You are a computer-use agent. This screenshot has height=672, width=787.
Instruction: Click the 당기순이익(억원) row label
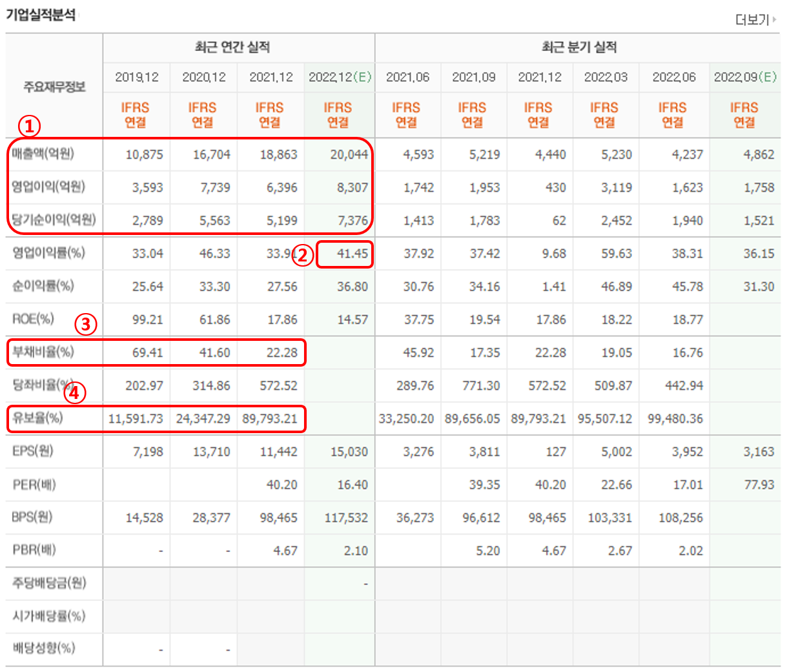[x=54, y=220]
